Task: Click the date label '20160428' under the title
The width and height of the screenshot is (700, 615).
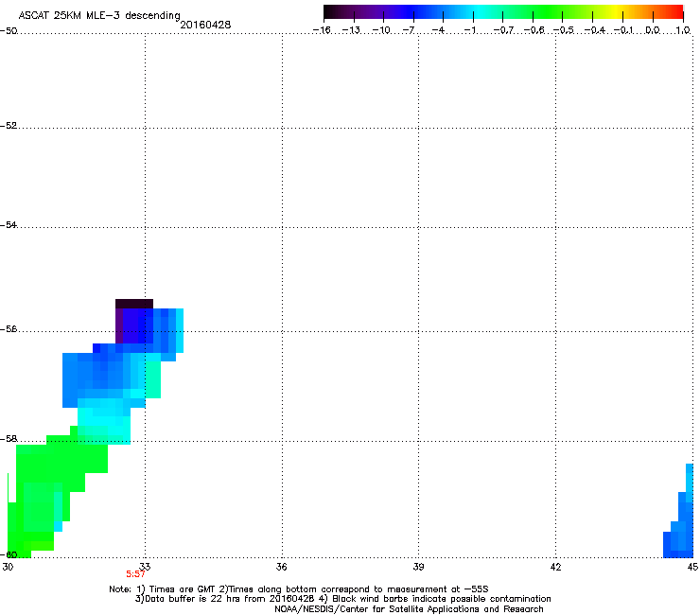Action: (205, 25)
